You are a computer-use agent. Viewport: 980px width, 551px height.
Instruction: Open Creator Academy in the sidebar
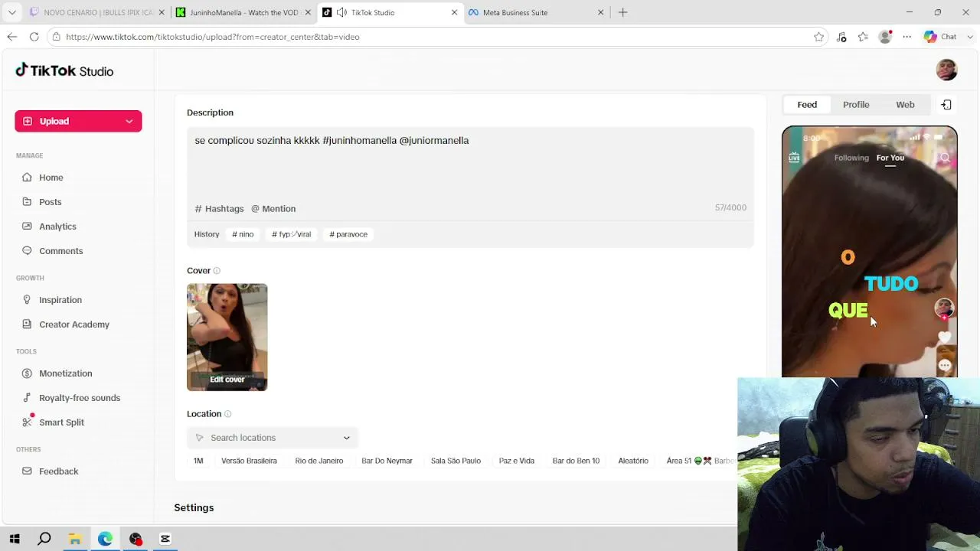(74, 324)
